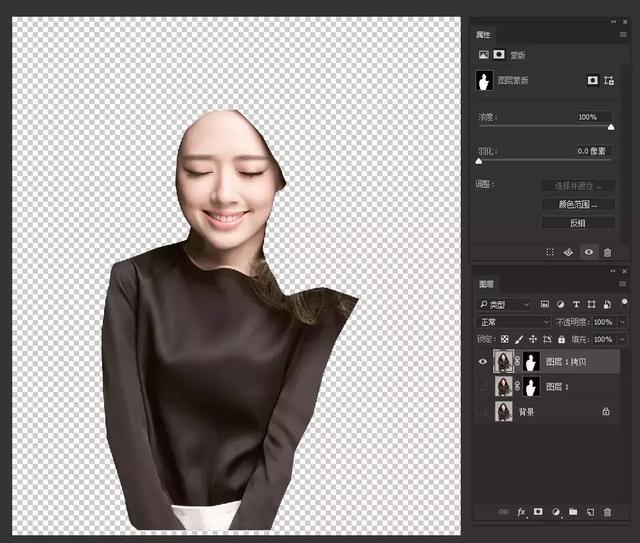The width and height of the screenshot is (640, 543).
Task: Create a new group with folder icon
Action: click(573, 512)
